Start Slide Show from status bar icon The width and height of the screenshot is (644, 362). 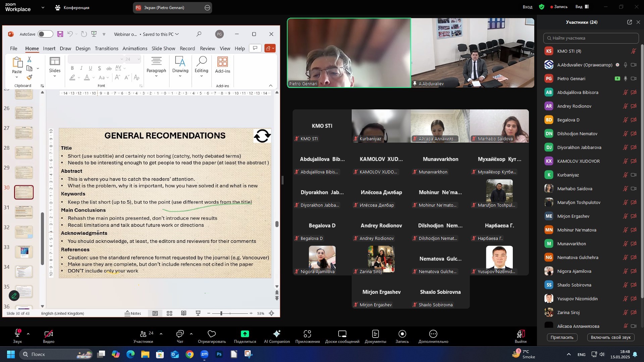pos(198,313)
